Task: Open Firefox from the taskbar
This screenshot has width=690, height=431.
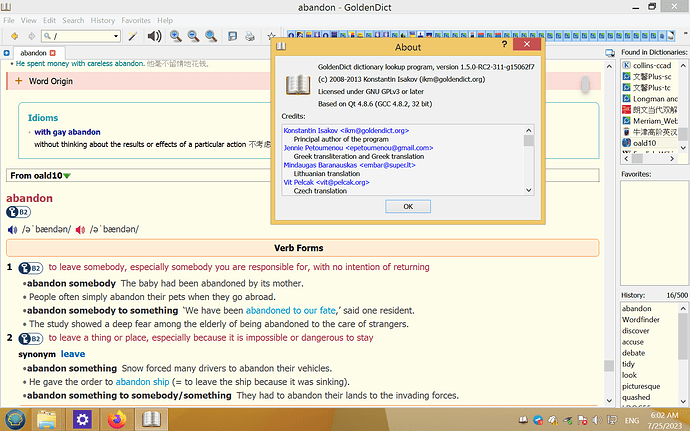Action: click(x=117, y=420)
